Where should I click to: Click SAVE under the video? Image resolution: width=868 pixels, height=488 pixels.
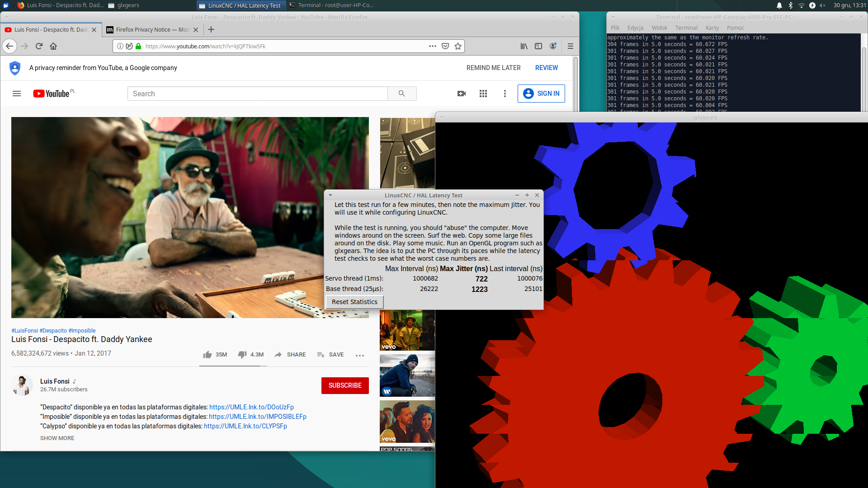coord(330,355)
